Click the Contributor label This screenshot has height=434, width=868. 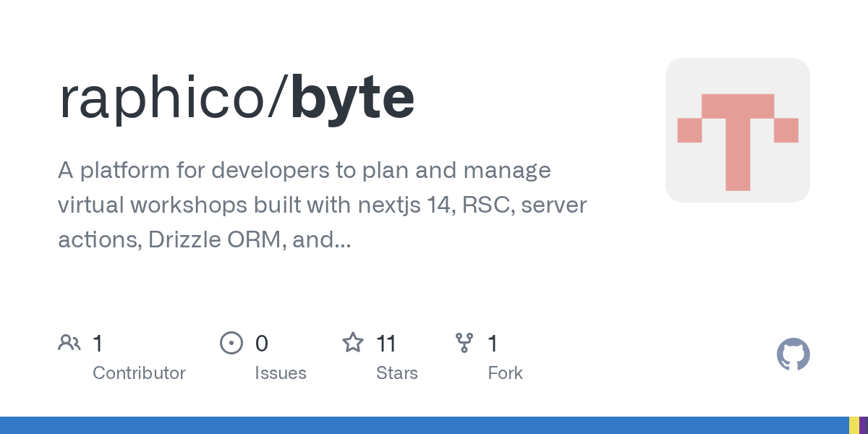tap(139, 373)
